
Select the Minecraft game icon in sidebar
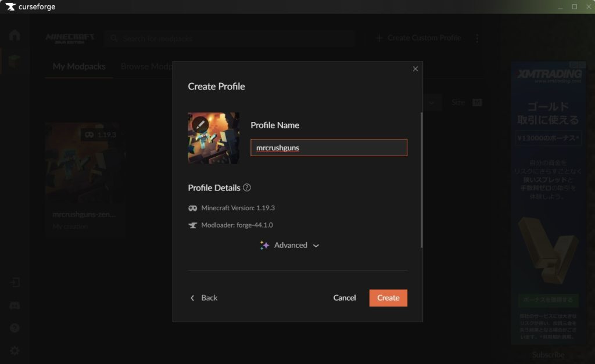(15, 60)
